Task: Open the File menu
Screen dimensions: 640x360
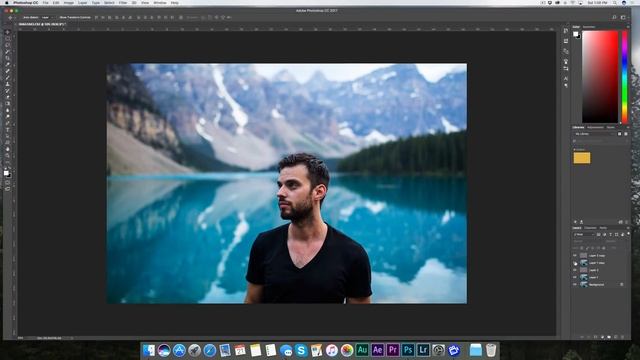Action: [45, 2]
